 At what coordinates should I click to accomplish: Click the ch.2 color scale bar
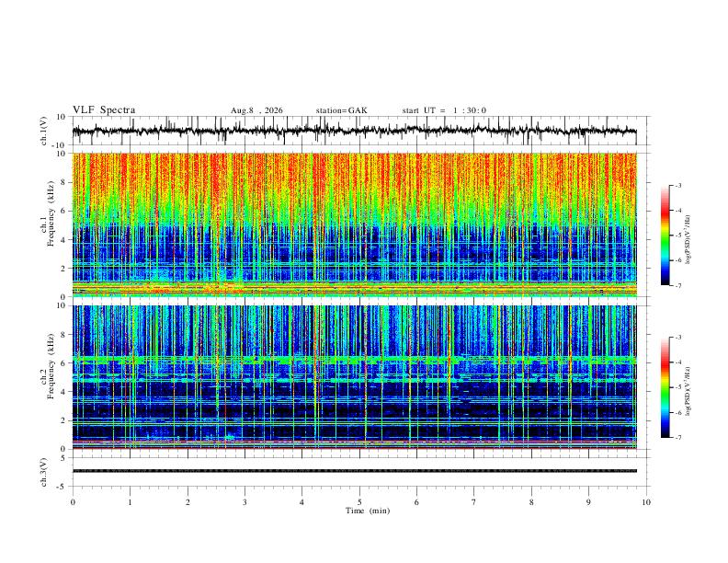coord(665,387)
